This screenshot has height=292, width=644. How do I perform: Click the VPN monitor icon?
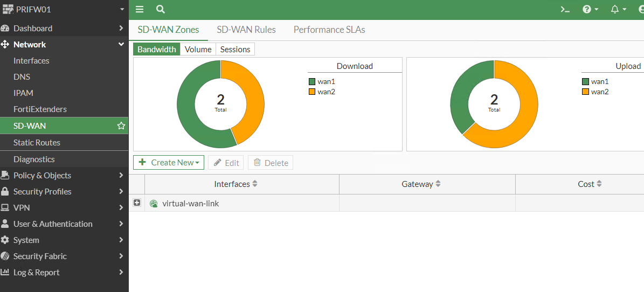click(x=5, y=208)
